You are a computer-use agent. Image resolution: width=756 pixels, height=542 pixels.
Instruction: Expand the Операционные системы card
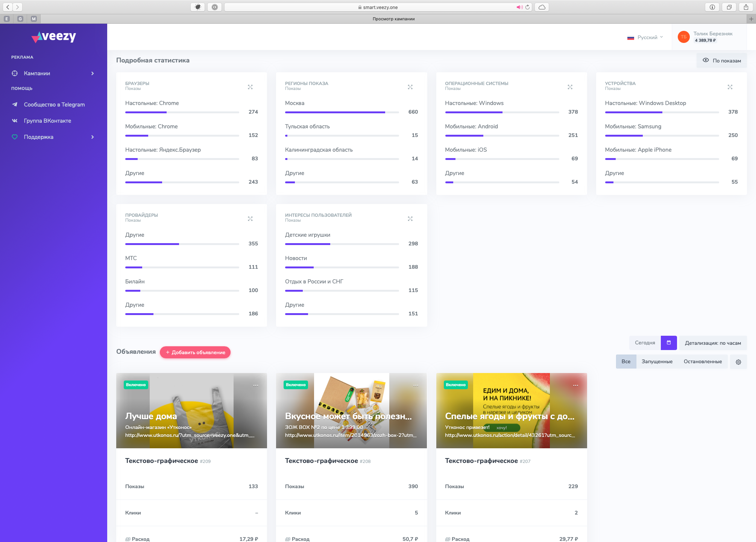(570, 87)
